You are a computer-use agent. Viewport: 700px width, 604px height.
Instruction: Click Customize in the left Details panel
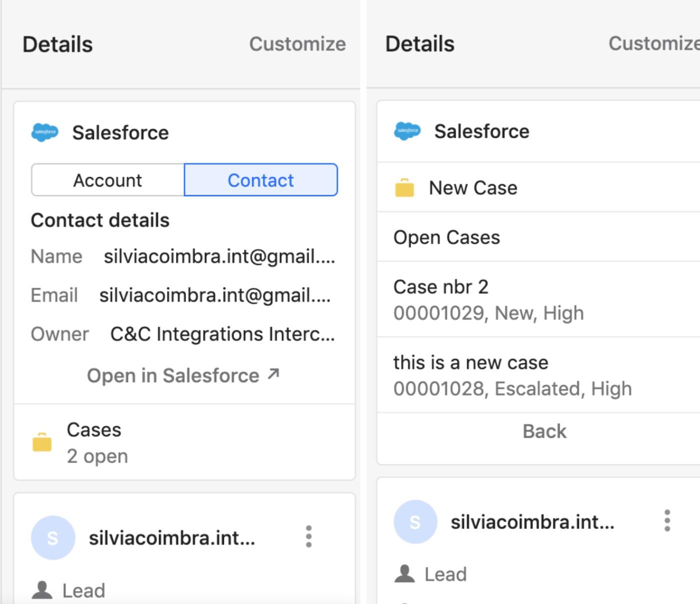[297, 44]
